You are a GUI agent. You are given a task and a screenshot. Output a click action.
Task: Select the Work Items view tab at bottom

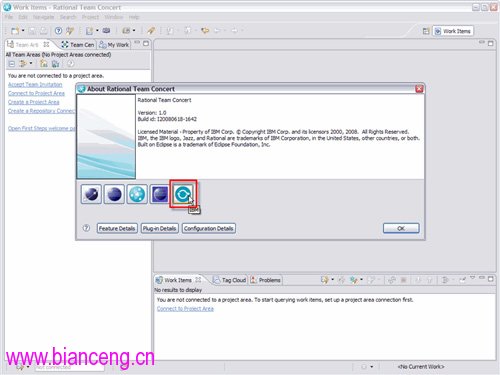178,280
